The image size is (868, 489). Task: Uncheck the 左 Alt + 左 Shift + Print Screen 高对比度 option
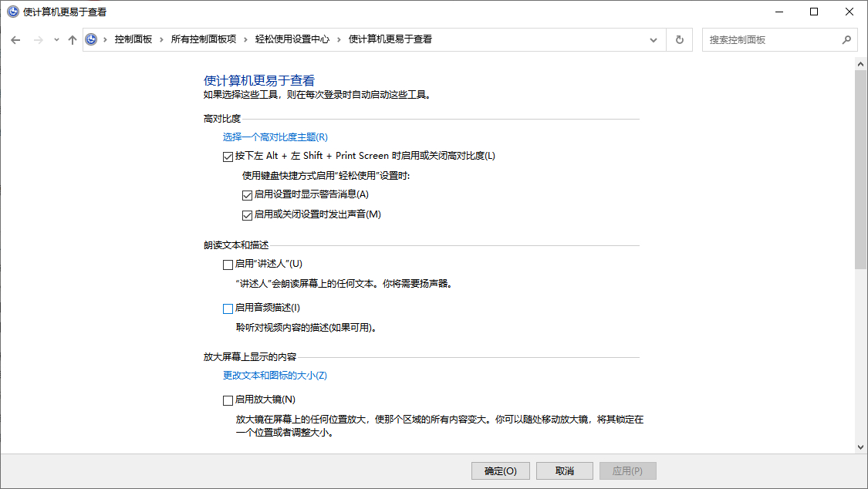pyautogui.click(x=228, y=156)
